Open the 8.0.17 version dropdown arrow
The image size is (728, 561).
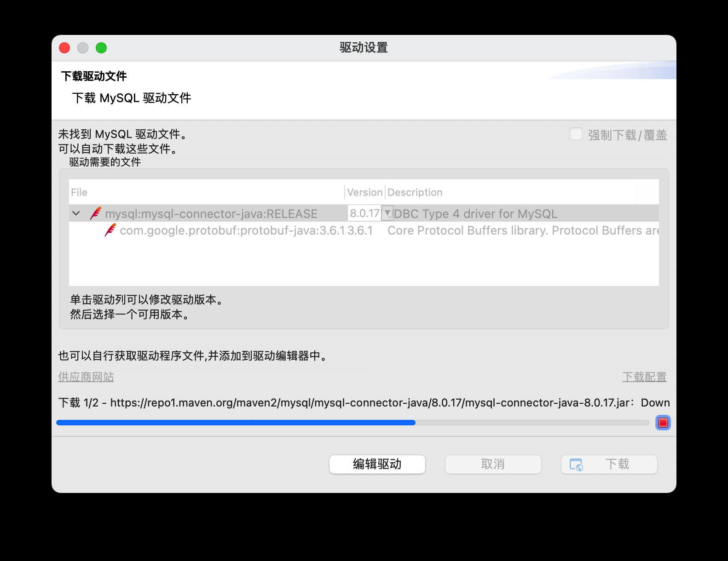pyautogui.click(x=387, y=213)
